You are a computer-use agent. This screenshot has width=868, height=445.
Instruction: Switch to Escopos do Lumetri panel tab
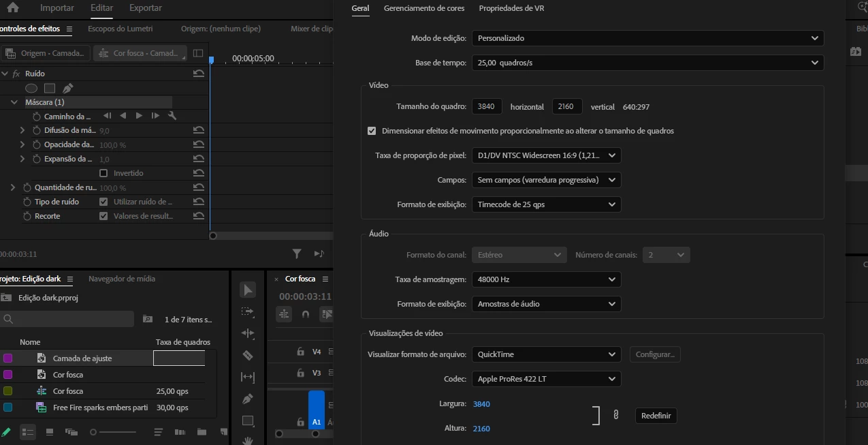[120, 29]
